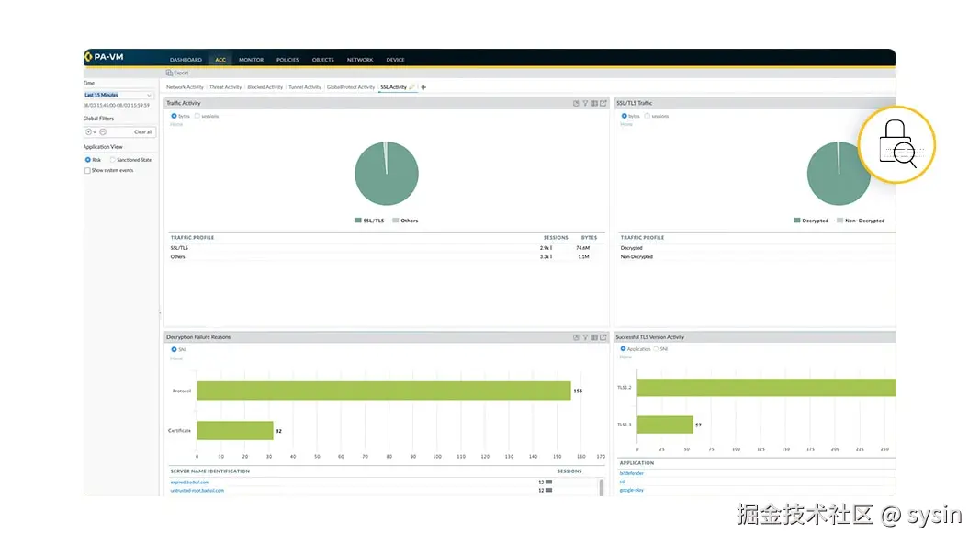Viewport: 980px width, 545px height.
Task: Select the Sanctioned State radio button
Action: pos(112,160)
